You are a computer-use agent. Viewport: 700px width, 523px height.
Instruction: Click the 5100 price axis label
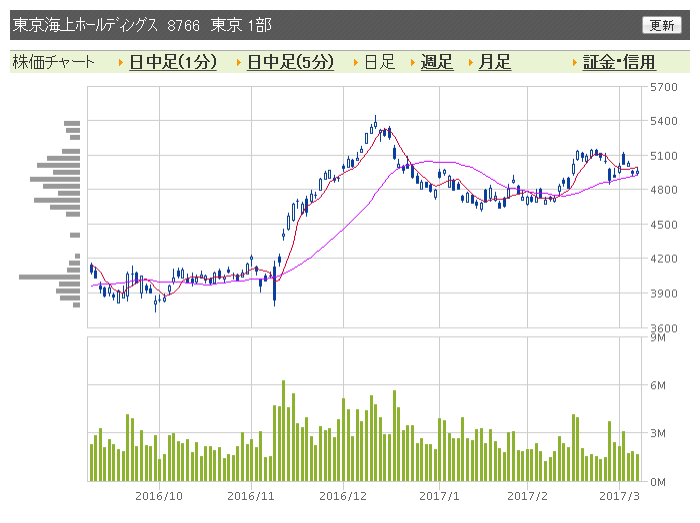(663, 156)
